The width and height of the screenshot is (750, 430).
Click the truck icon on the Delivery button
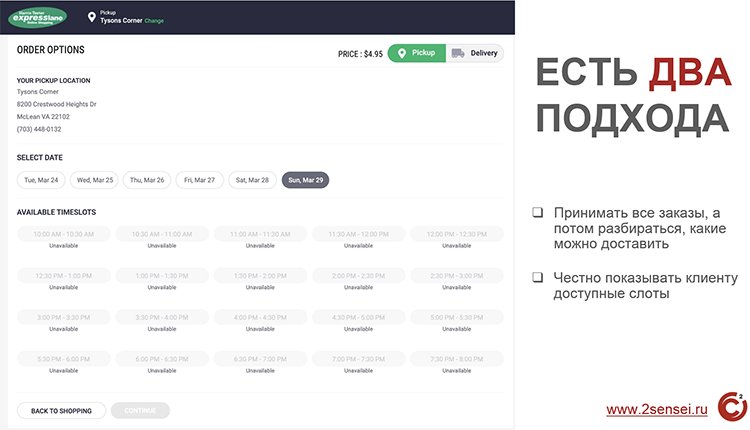[x=458, y=53]
